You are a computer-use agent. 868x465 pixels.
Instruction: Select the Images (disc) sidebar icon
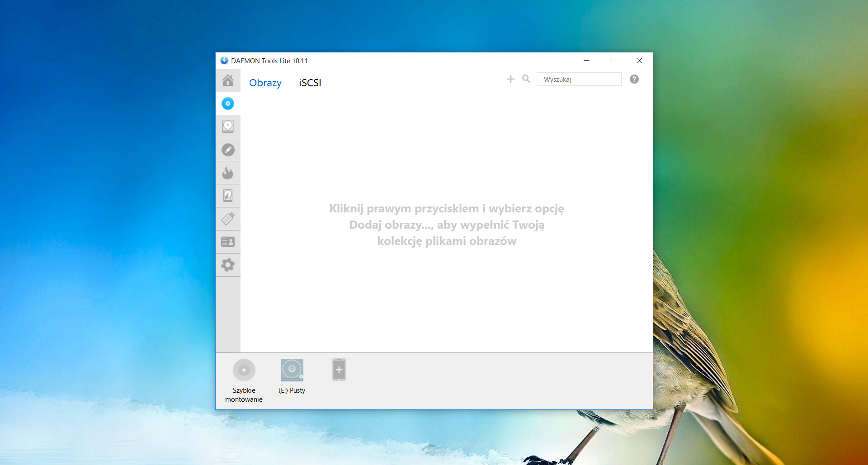[228, 103]
